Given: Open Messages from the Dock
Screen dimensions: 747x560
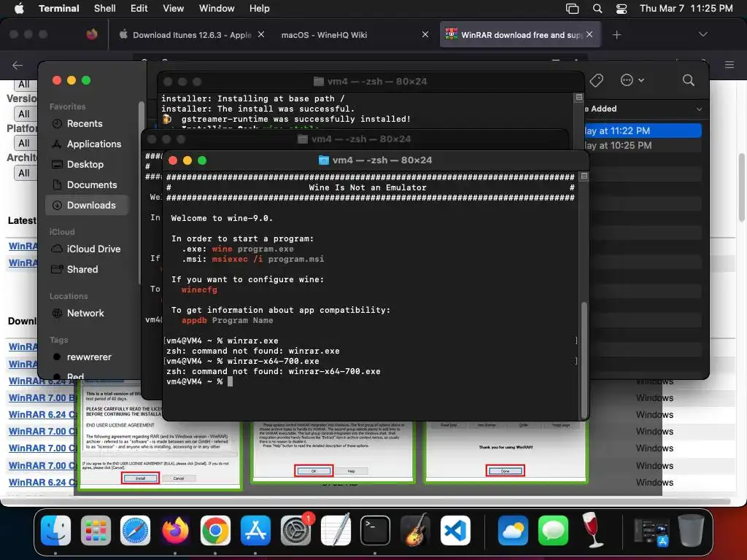Looking at the screenshot, I should [x=553, y=530].
